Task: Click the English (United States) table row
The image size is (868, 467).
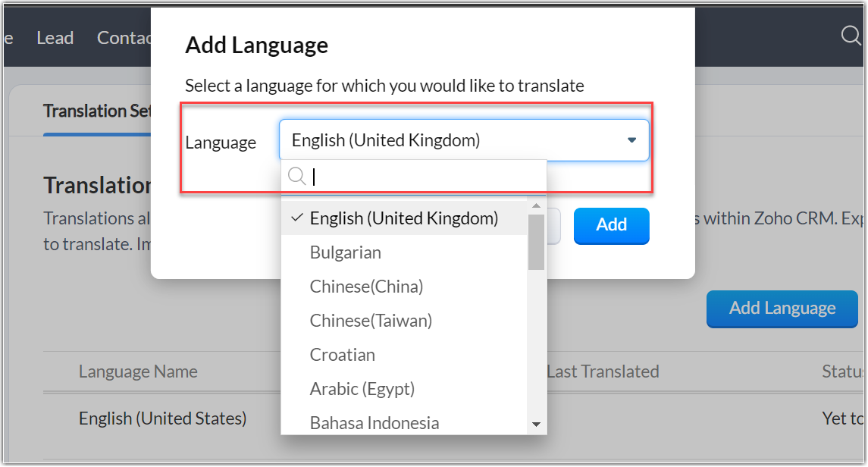Action: coord(163,418)
